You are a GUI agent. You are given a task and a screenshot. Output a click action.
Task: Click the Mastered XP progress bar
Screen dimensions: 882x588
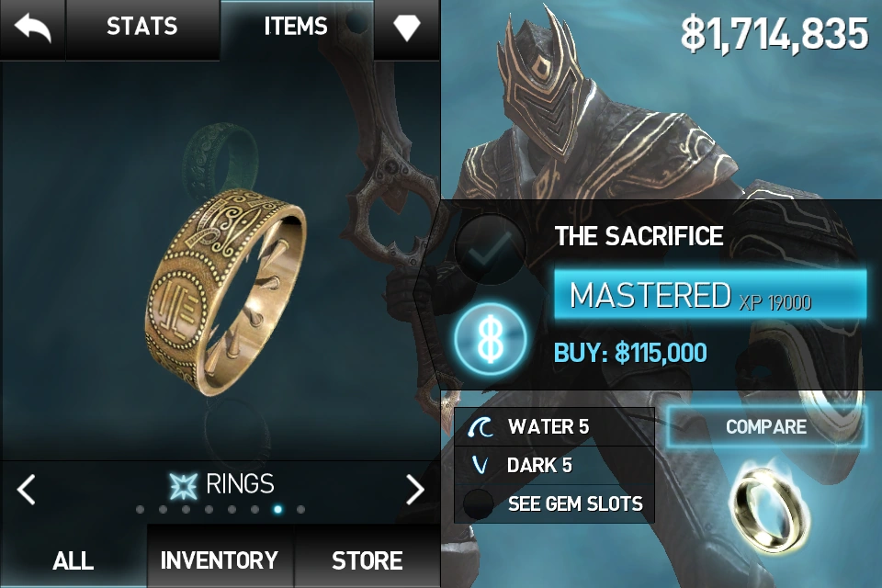coord(710,295)
